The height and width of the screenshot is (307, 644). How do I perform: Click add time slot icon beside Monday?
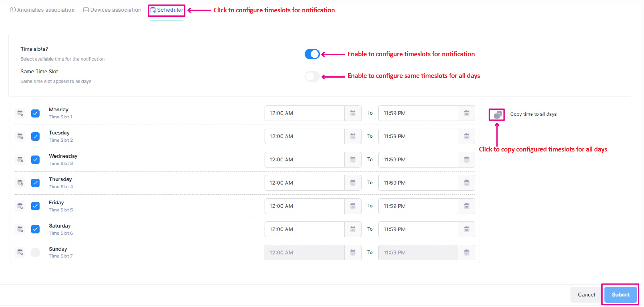click(x=20, y=113)
